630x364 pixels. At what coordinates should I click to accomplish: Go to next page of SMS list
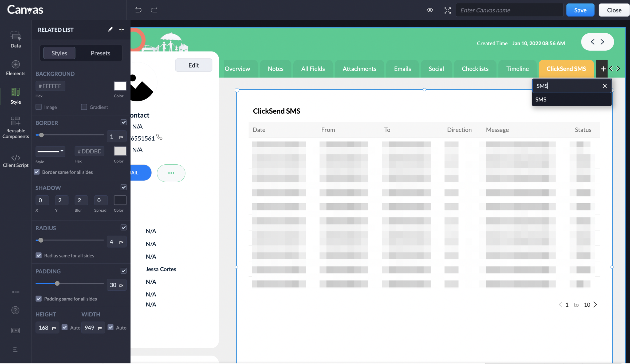click(595, 304)
